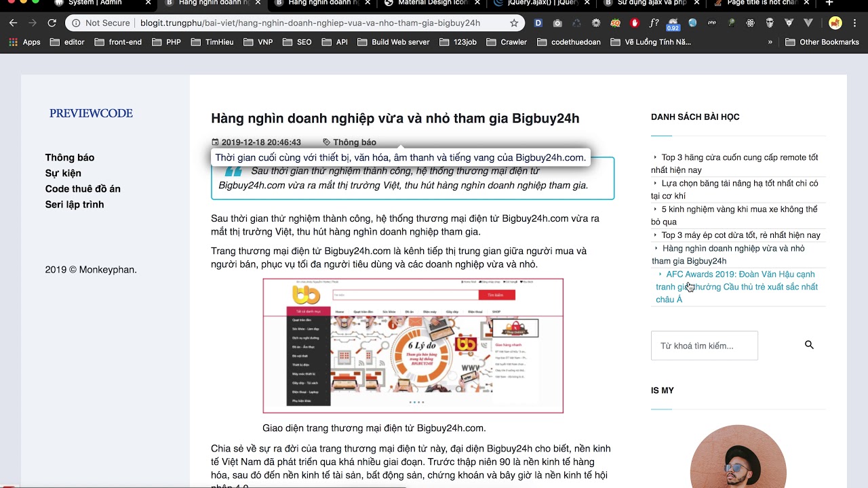Screen dimensions: 868x488
Task: Close the jQuery.ajax() tab
Action: click(587, 3)
